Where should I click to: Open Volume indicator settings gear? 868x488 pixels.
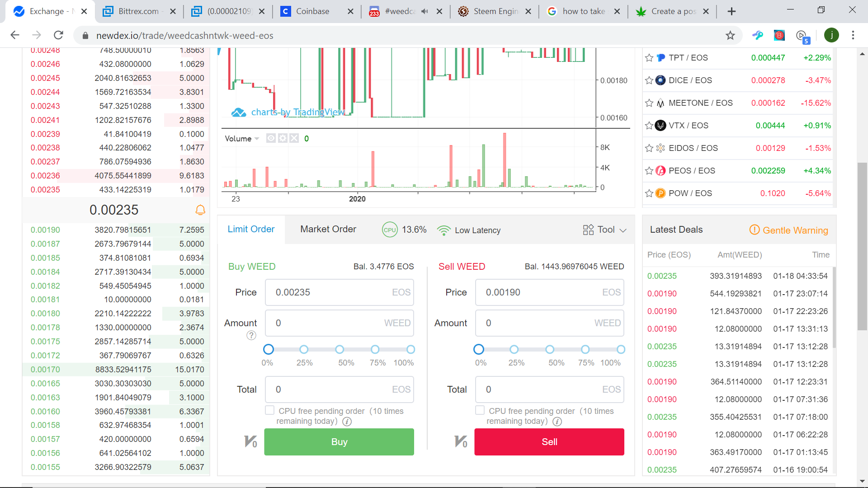click(283, 138)
